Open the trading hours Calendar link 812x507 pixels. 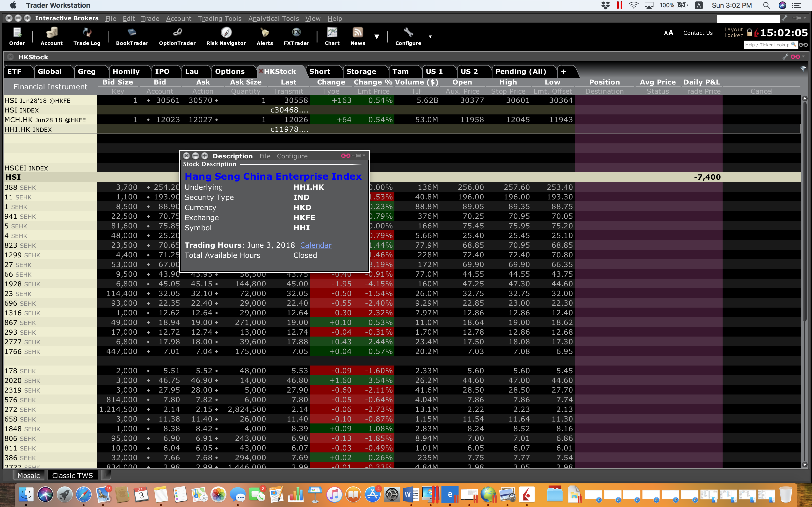click(x=315, y=245)
